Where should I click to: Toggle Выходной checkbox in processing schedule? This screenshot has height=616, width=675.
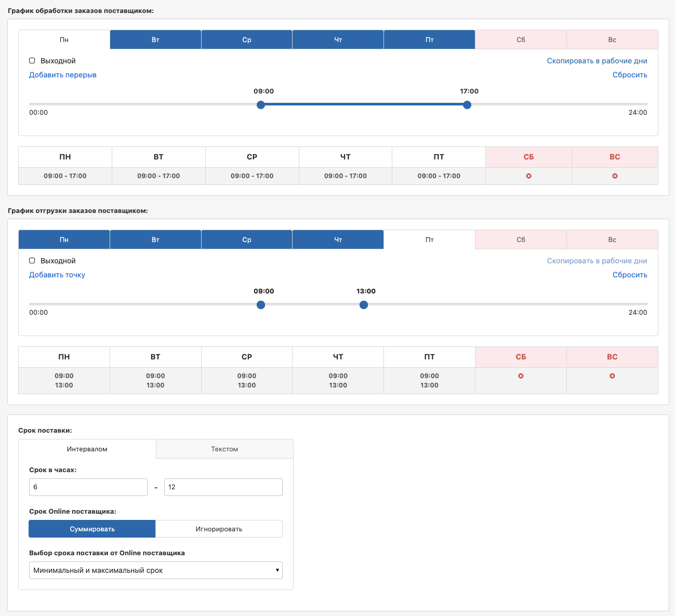(32, 61)
